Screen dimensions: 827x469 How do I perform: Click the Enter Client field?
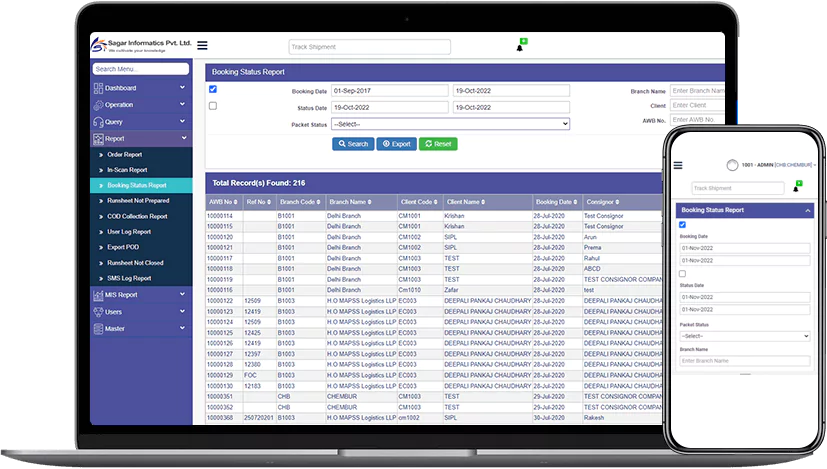coord(697,105)
